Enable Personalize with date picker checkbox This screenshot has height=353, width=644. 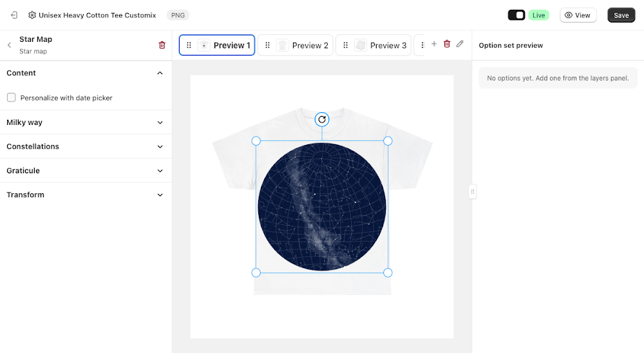click(x=11, y=97)
